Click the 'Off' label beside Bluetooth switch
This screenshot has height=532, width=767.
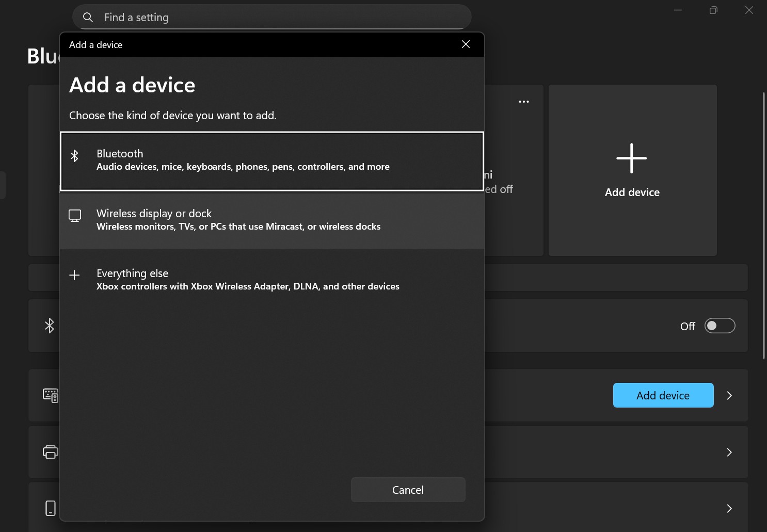click(688, 326)
